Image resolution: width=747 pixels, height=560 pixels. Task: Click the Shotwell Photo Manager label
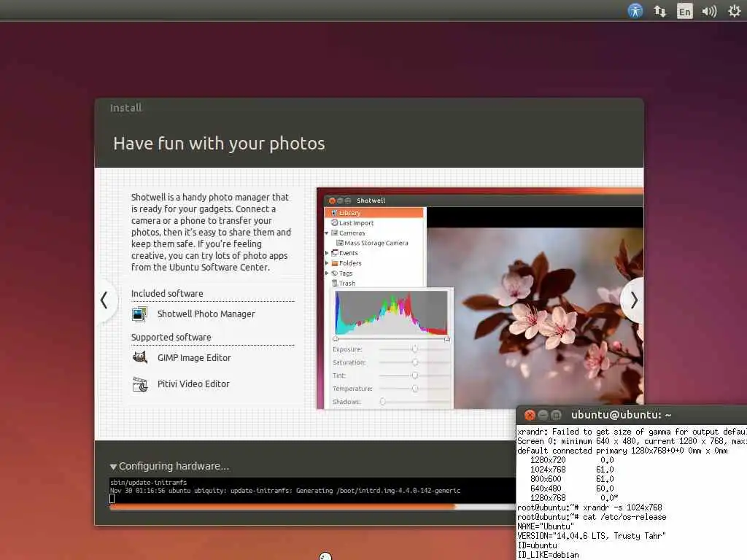pyautogui.click(x=206, y=314)
